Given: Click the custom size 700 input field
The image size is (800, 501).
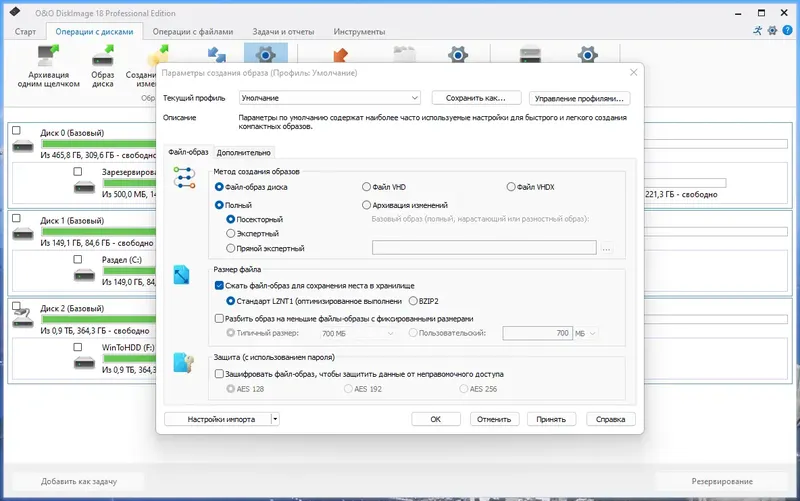Looking at the screenshot, I should click(537, 333).
